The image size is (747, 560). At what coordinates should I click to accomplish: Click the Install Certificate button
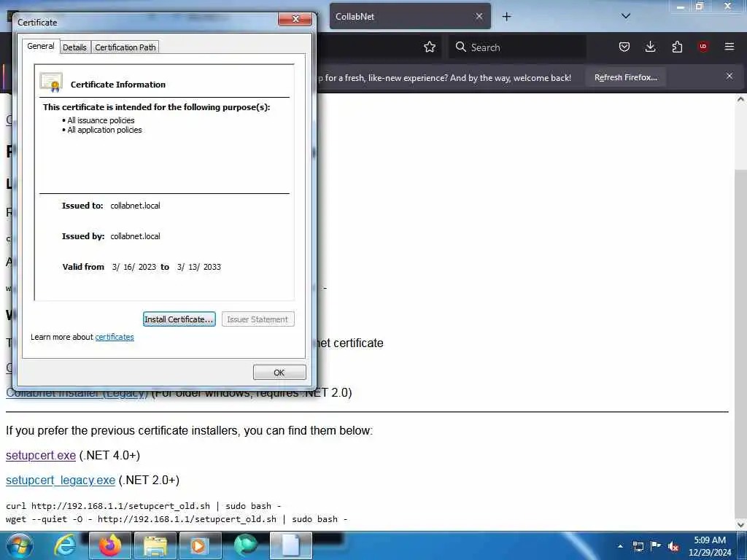(x=179, y=319)
